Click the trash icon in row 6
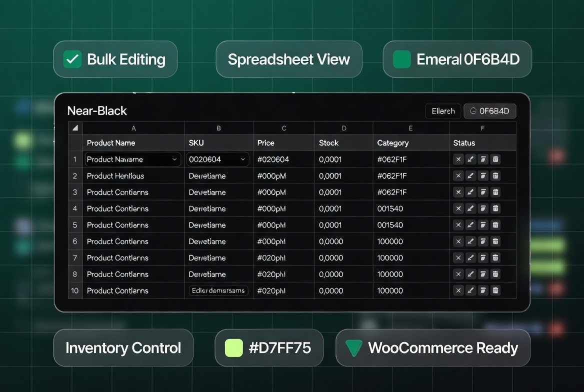The image size is (584, 392). click(495, 241)
